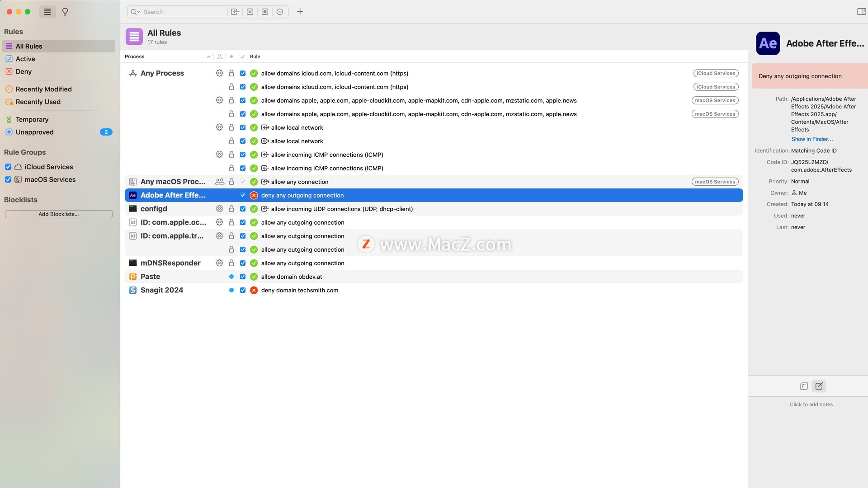Viewport: 868px width, 488px height.
Task: Open Unapproved rules in sidebar
Action: (59, 132)
